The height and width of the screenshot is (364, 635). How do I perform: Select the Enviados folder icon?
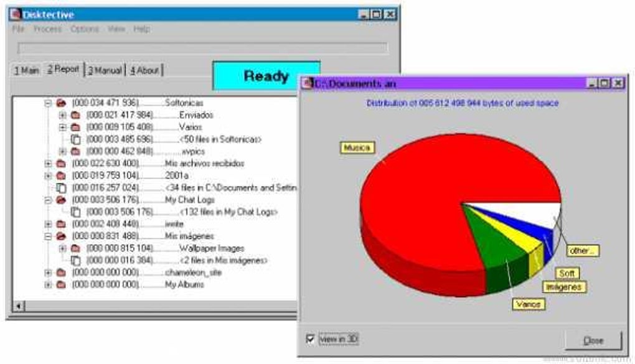click(x=75, y=115)
